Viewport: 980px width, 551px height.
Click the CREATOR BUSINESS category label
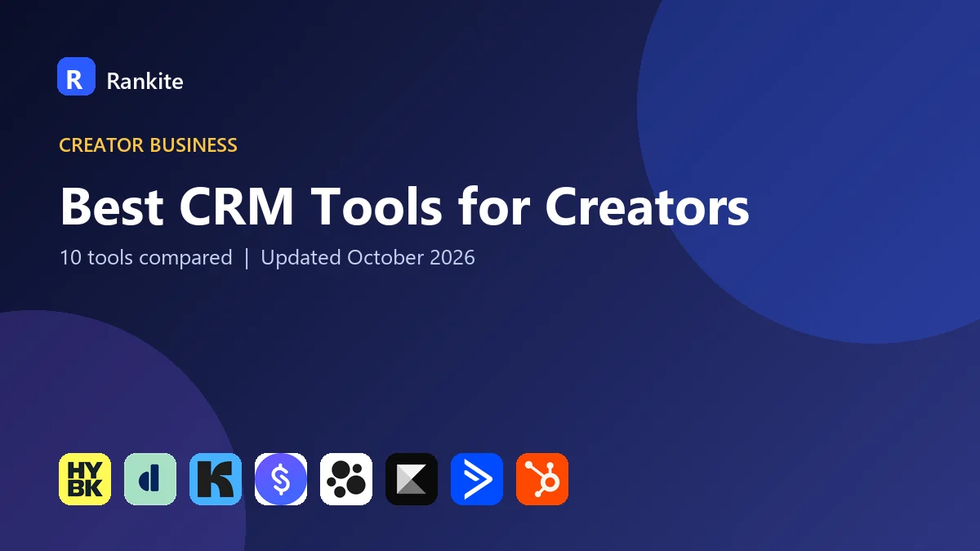[x=148, y=145]
